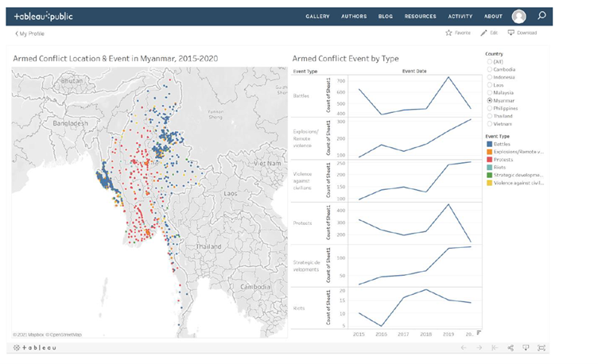This screenshot has height=364, width=598.
Task: Go back to My Profile
Action: tap(30, 33)
